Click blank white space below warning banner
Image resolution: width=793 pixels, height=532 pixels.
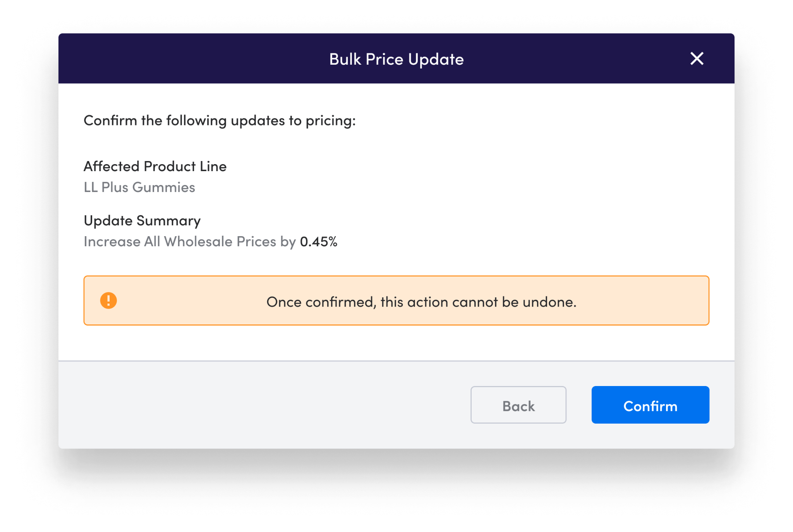pyautogui.click(x=396, y=343)
